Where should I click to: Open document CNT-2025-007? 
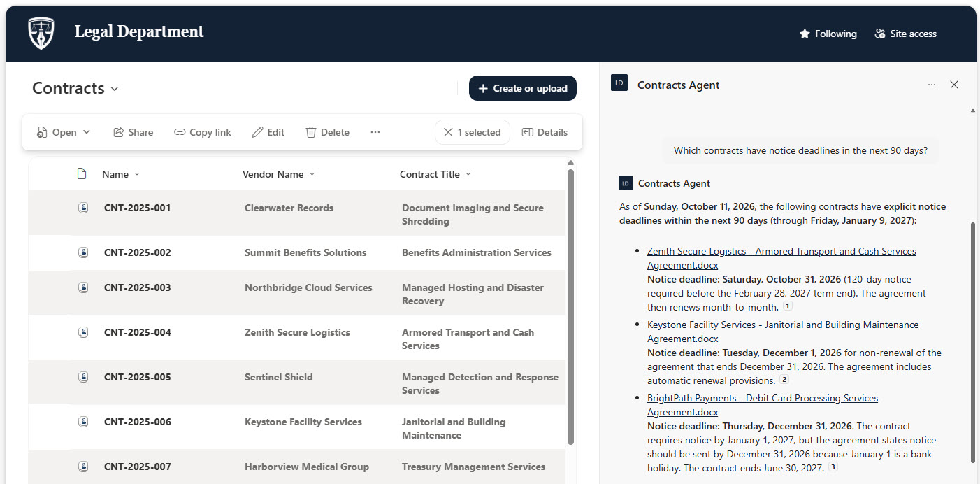click(x=138, y=467)
